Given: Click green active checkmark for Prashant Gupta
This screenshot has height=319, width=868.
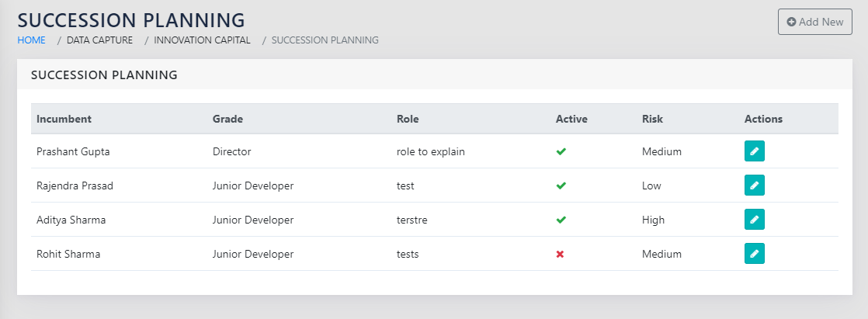Looking at the screenshot, I should (x=561, y=152).
